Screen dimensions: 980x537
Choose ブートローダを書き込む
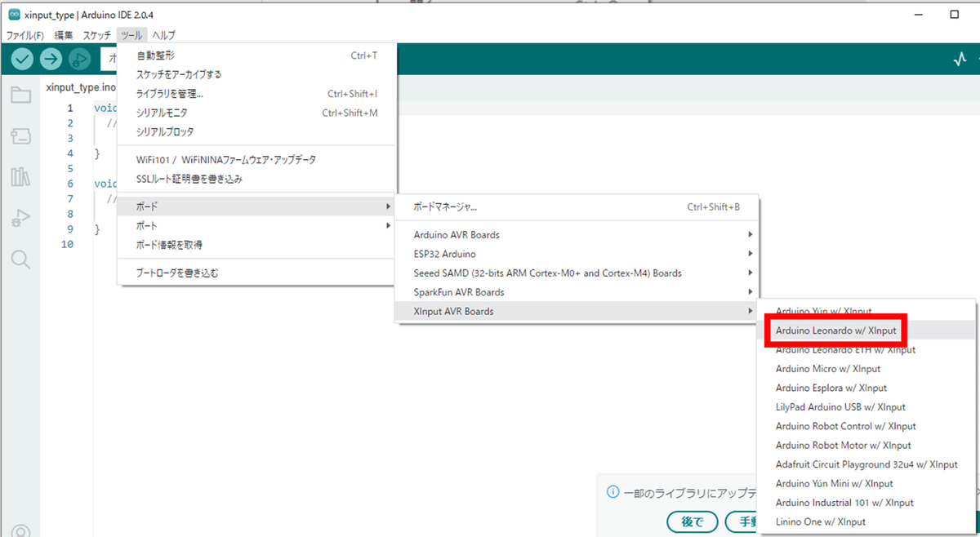257,273
